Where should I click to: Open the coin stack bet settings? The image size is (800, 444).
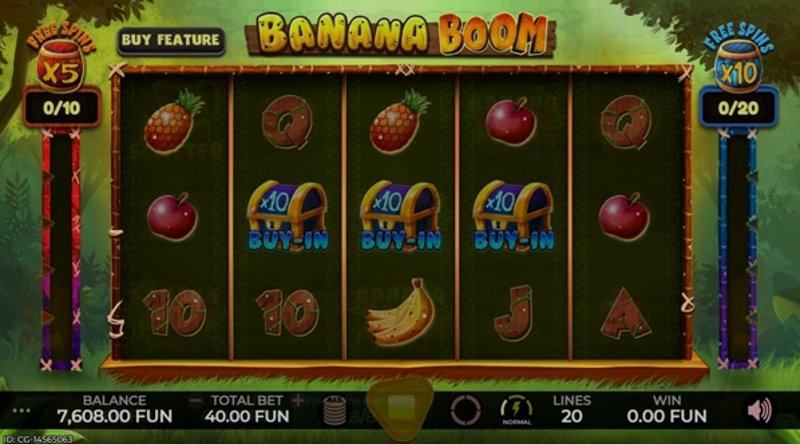pyautogui.click(x=335, y=410)
